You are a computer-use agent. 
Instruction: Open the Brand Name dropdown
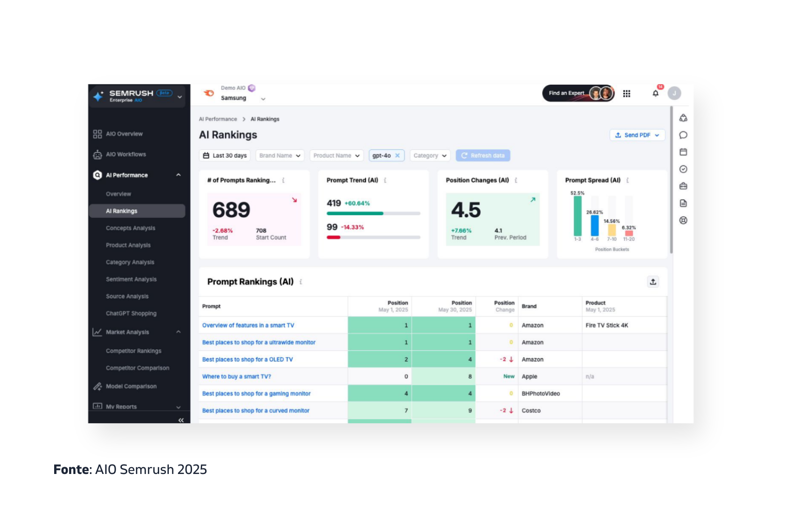click(x=280, y=155)
